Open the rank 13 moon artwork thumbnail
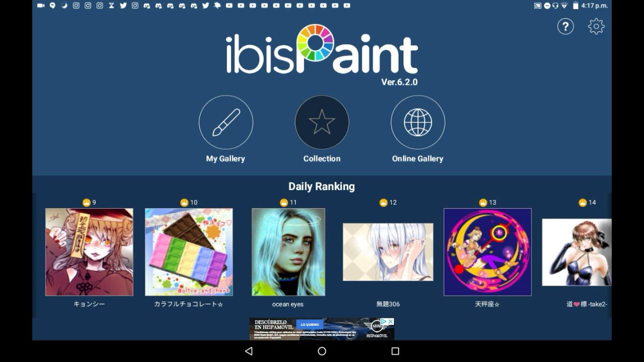 [x=488, y=252]
